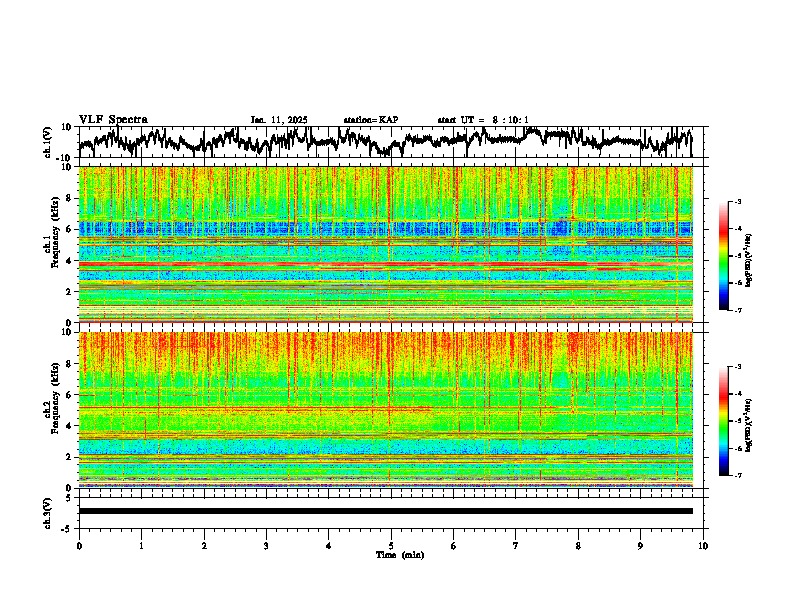Click the ch.1 Frequency (kHz) axis label
Viewport: 792px width, 612px height.
[52, 233]
